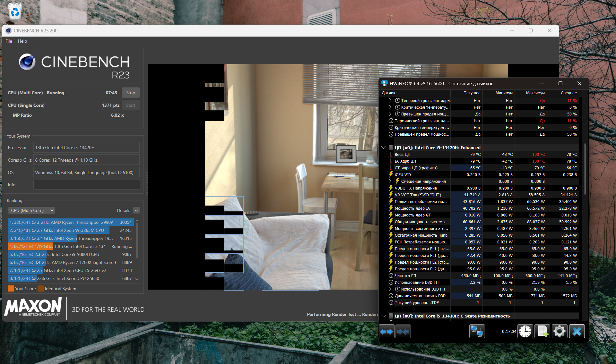Viewport: 616px width, 364px height.
Task: Click the Cinebench logo in title bar
Action: click(8, 31)
